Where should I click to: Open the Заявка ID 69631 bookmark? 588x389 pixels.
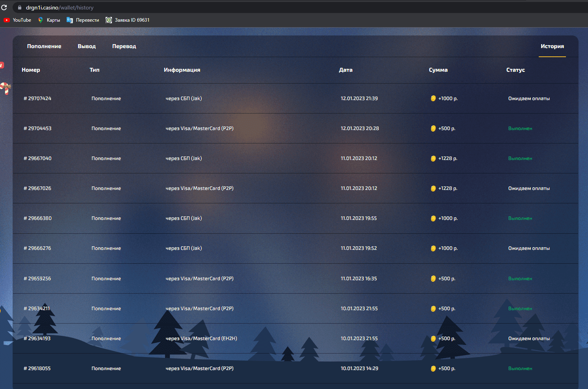[127, 20]
